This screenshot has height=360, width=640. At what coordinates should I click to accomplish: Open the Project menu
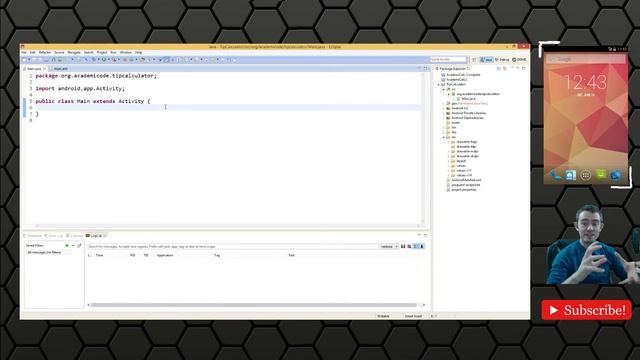[102, 52]
